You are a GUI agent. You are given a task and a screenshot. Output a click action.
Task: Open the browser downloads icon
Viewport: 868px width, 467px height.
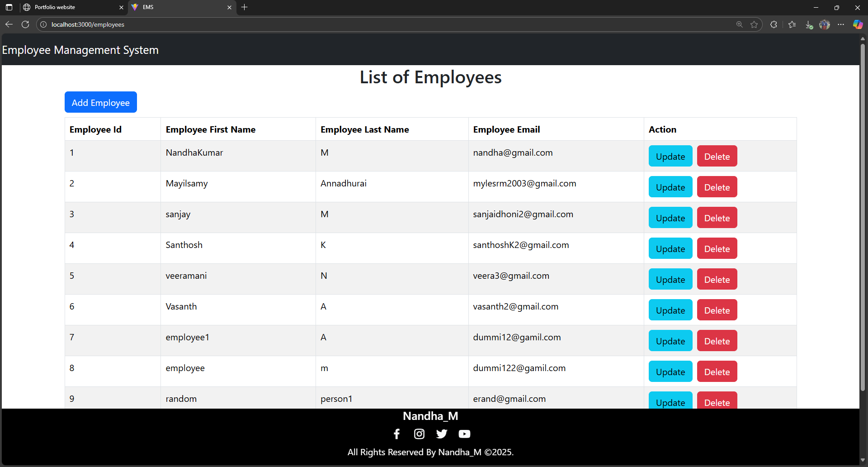(809, 24)
